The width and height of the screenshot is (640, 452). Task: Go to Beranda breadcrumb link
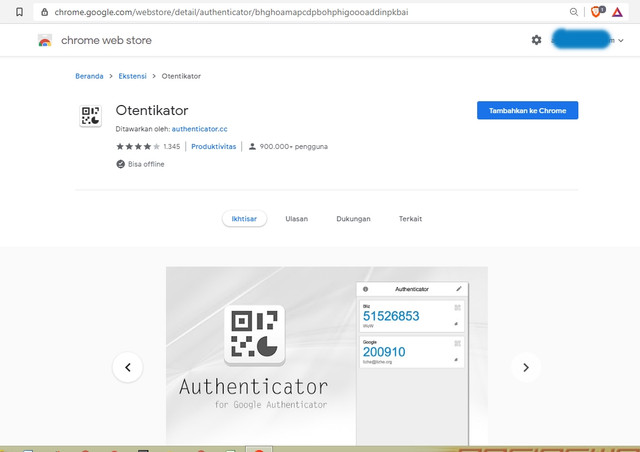(x=89, y=76)
